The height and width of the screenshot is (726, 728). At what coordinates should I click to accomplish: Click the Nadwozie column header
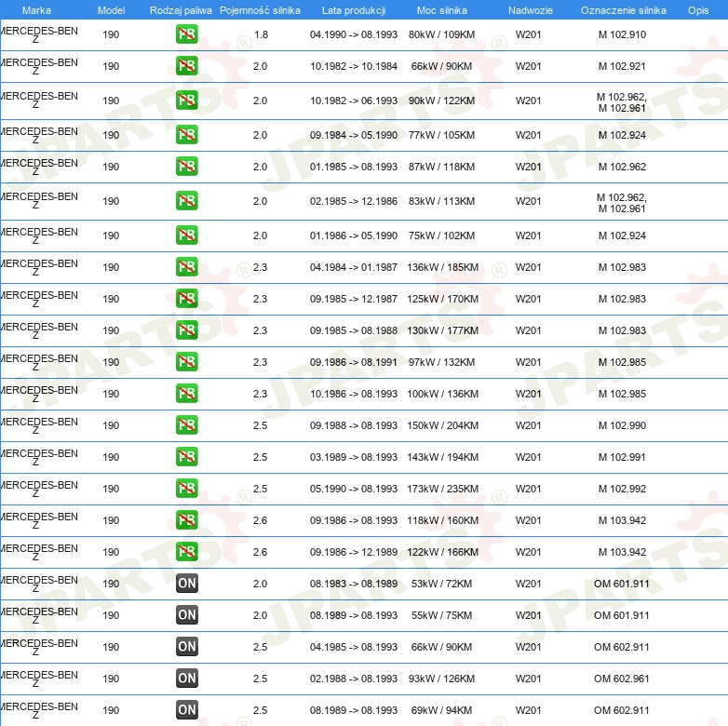pyautogui.click(x=528, y=10)
